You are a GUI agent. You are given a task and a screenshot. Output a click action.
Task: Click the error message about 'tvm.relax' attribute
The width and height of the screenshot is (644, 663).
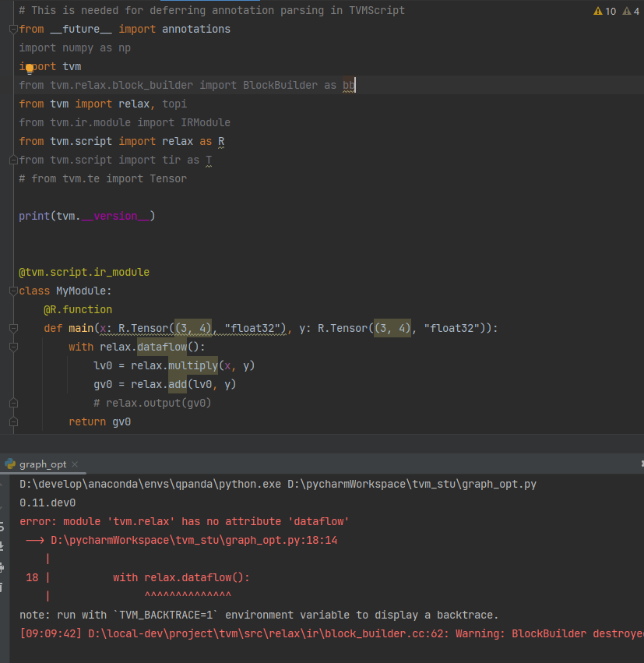coord(185,521)
